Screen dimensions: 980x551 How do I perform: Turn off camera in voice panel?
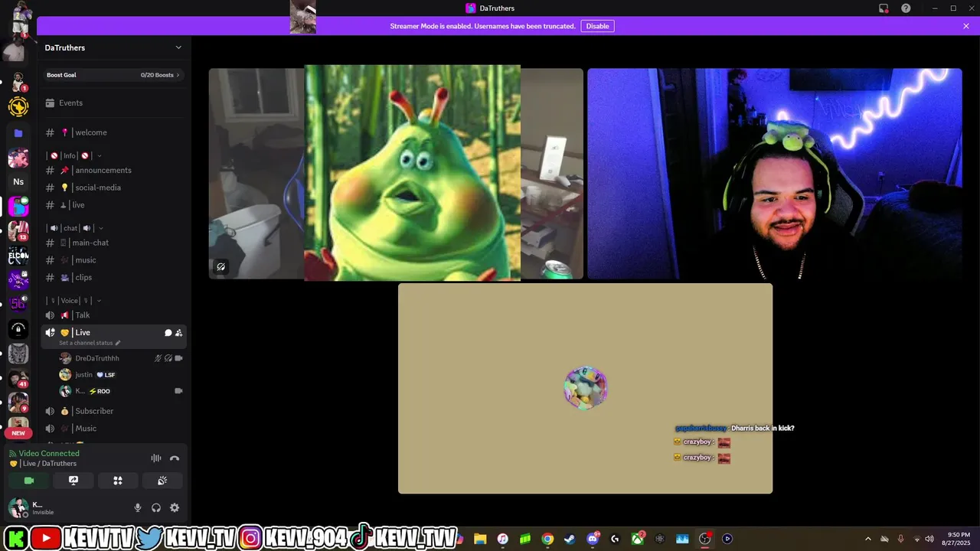coord(29,481)
